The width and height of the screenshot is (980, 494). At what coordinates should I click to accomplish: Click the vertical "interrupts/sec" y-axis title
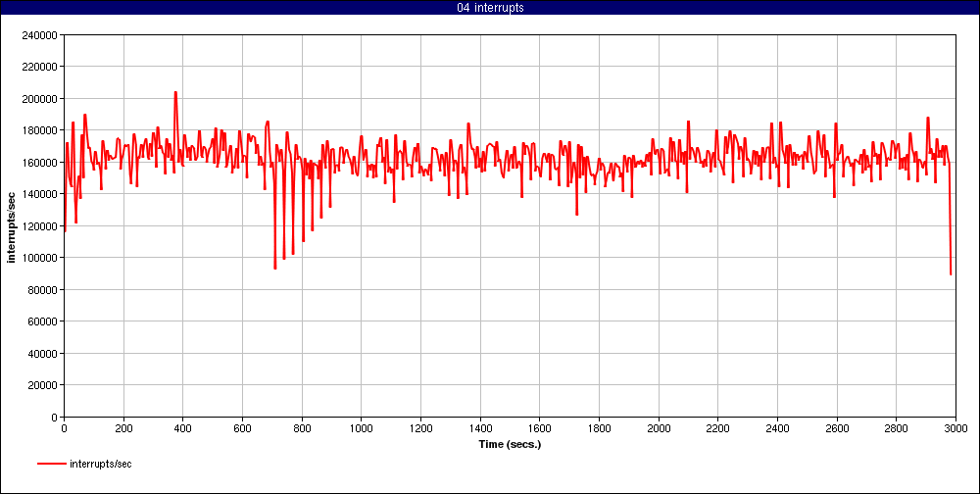12,225
